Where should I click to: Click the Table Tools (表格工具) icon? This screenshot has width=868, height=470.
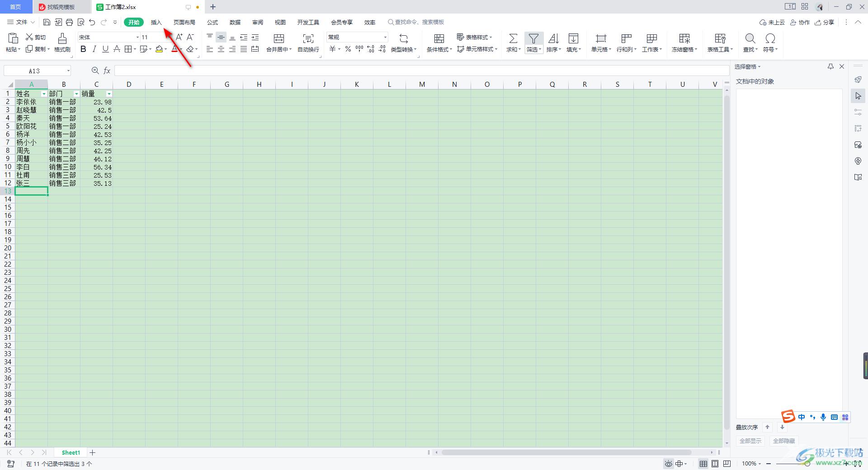tap(720, 38)
